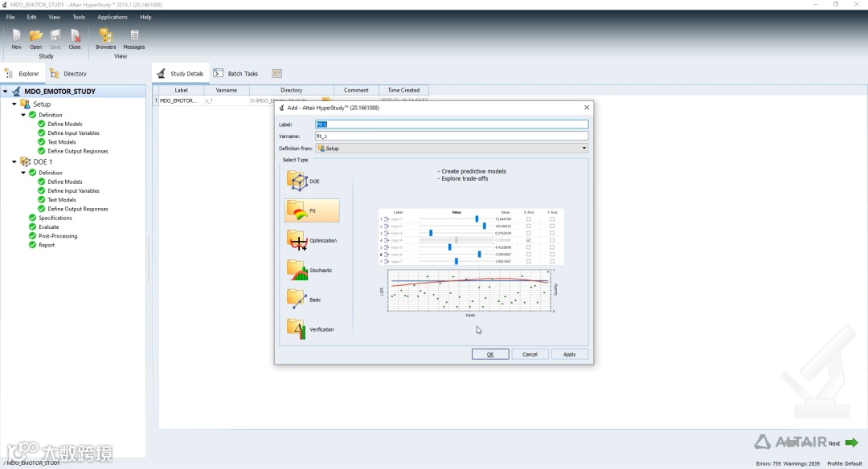Collapse the Definition node under Setup
The height and width of the screenshot is (469, 868).
point(23,115)
